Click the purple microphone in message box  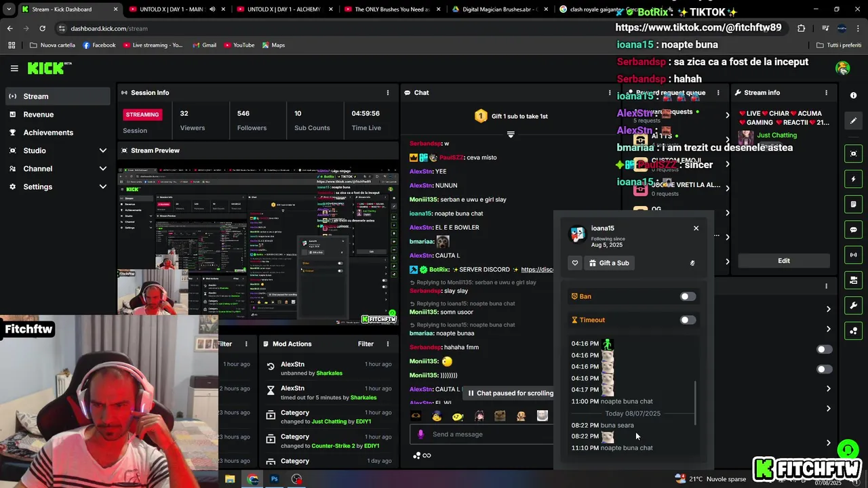420,434
